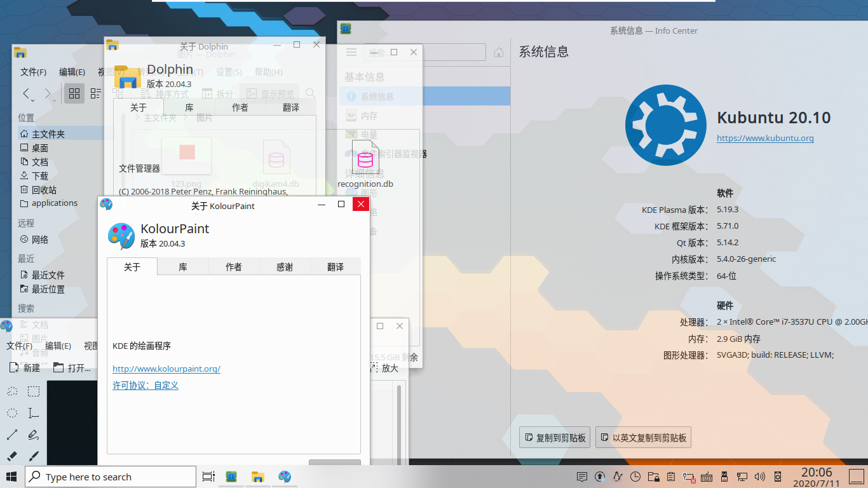Viewport: 868px width, 488px height.
Task: Open 翻译 tab in Dolphin about dialog
Action: click(291, 107)
